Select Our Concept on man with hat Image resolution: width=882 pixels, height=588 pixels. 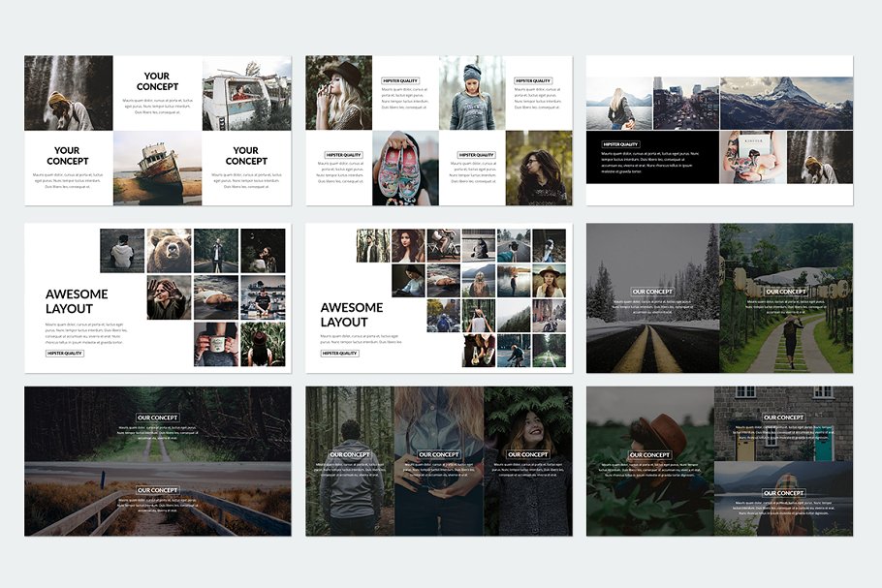(x=651, y=455)
